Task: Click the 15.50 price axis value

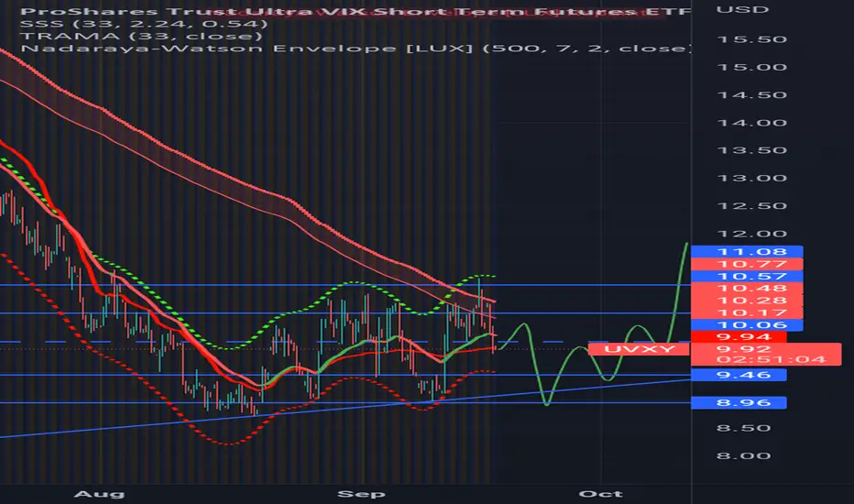Action: pos(752,39)
